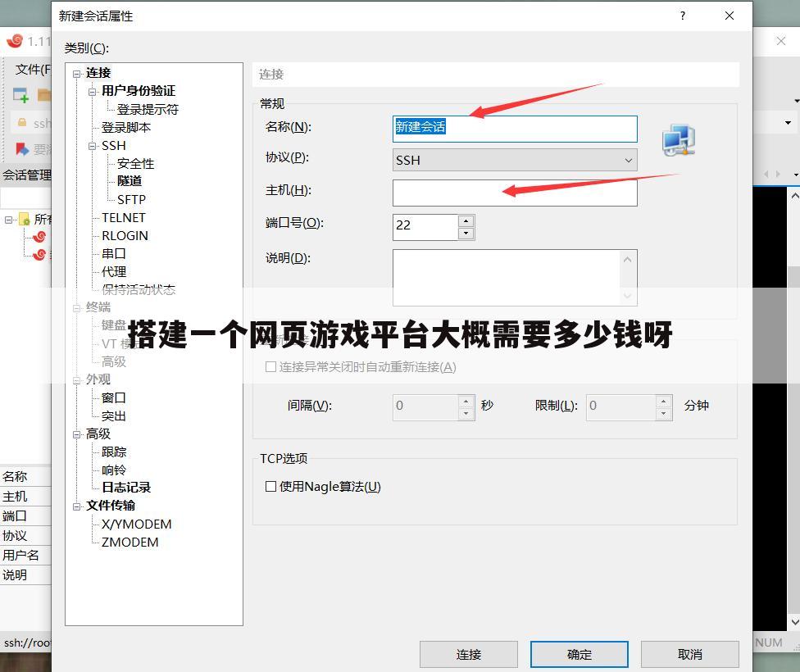The height and width of the screenshot is (672, 800).
Task: Open 文件 menu in Xshell window
Action: pos(33,70)
